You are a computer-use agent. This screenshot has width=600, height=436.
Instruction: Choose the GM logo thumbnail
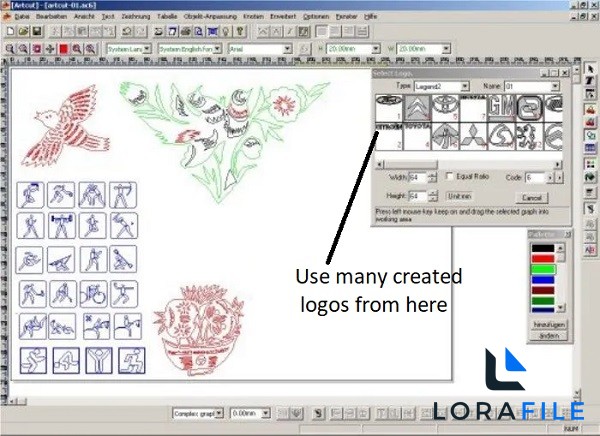[501, 108]
